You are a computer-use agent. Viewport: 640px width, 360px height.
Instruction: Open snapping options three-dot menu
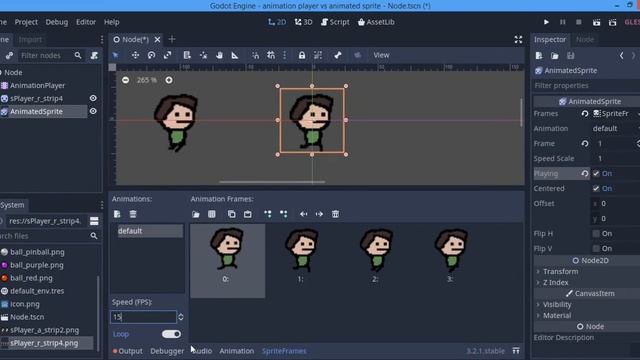284,55
